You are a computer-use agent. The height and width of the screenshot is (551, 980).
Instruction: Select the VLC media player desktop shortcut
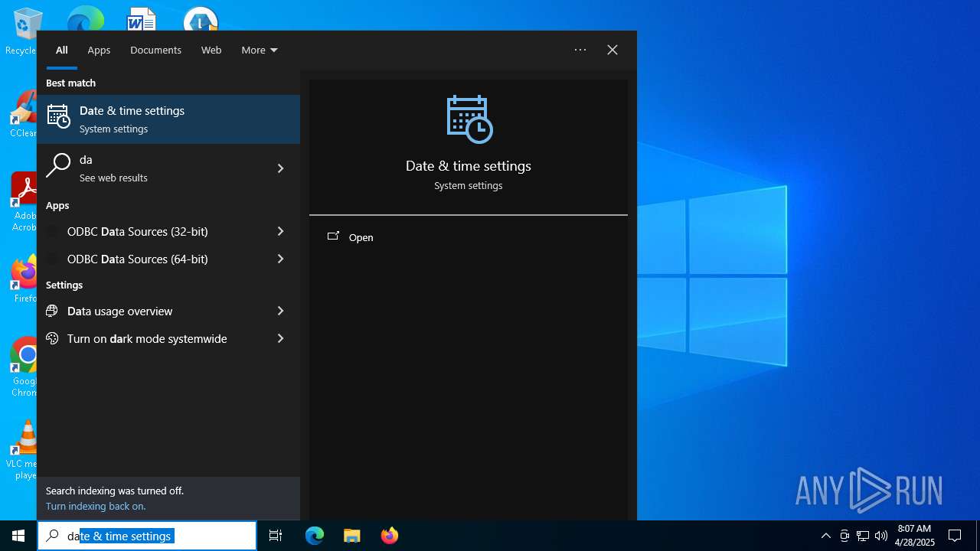(x=22, y=450)
